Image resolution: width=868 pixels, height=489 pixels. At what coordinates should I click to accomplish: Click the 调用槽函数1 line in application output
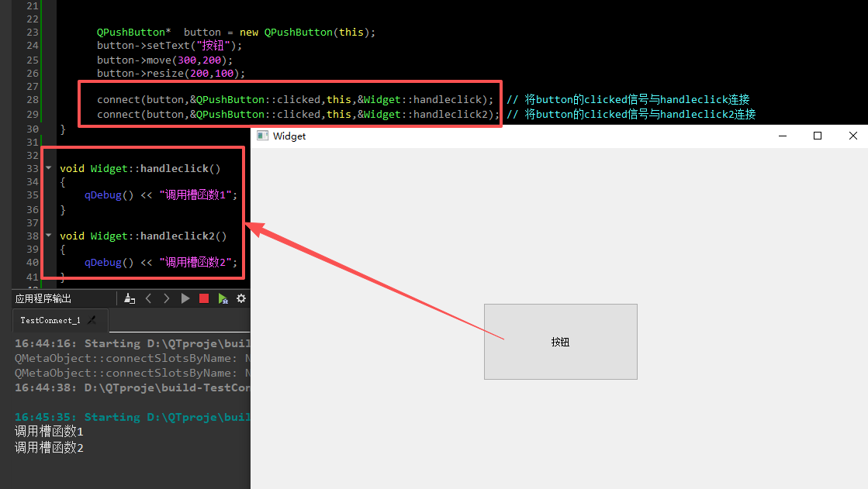click(x=49, y=432)
